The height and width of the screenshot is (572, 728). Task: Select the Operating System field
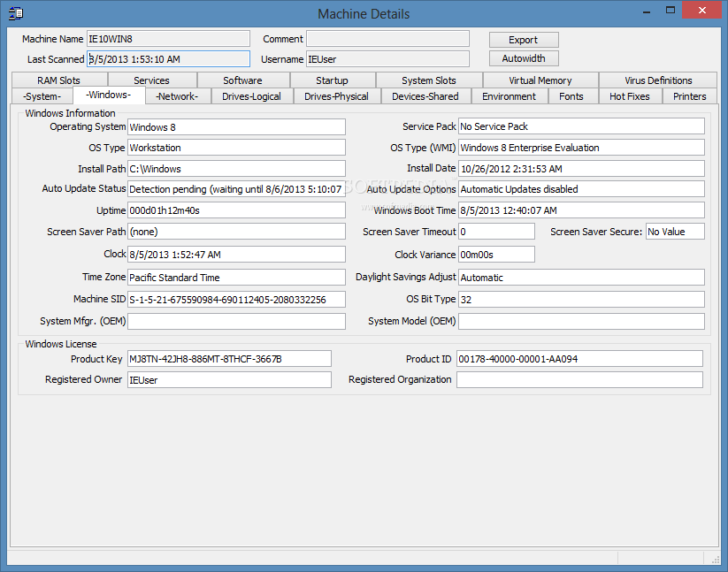(237, 127)
